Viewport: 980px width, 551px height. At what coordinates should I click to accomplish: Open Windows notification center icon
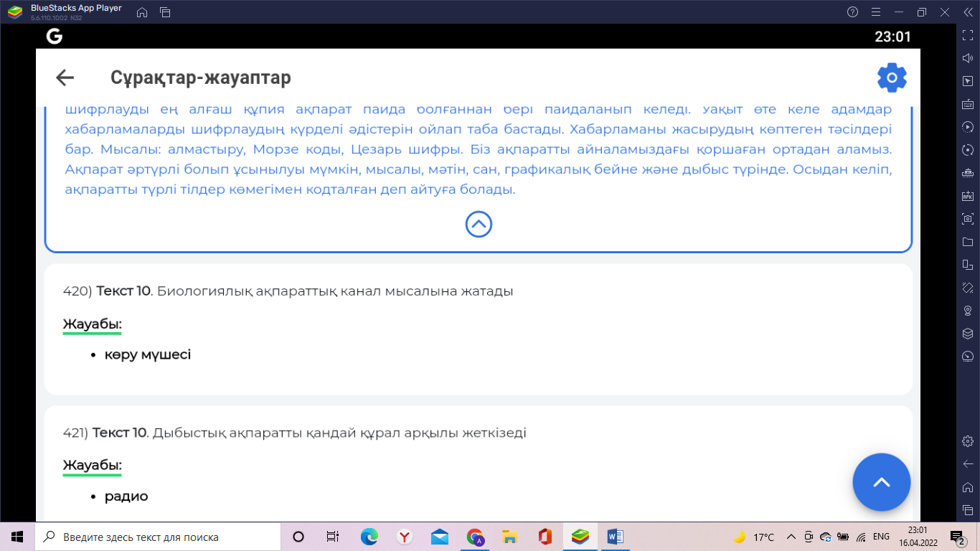tap(957, 537)
